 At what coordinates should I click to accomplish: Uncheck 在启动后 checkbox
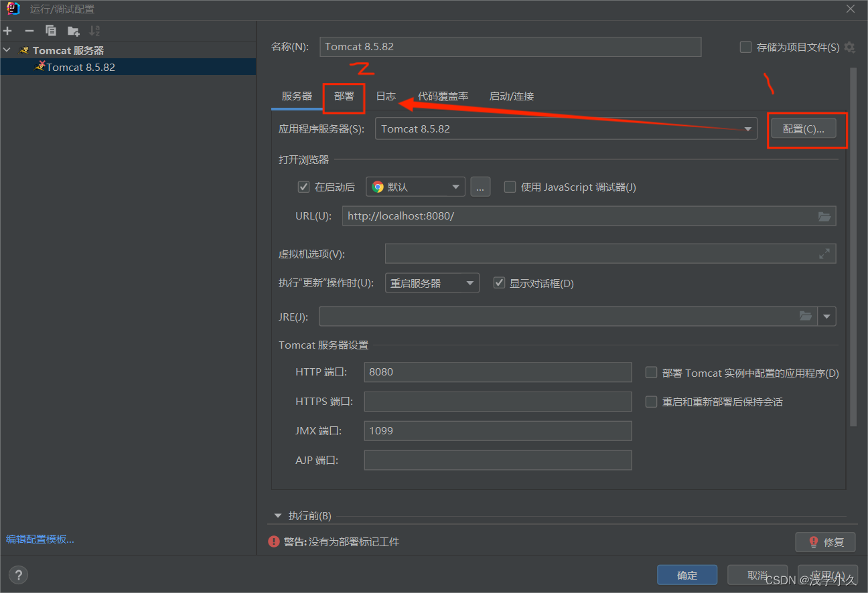tap(304, 187)
